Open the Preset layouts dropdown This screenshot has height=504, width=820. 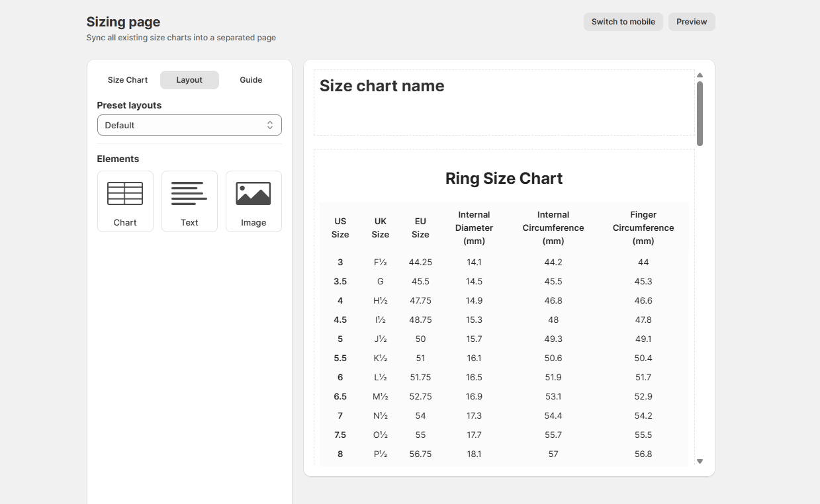point(189,125)
